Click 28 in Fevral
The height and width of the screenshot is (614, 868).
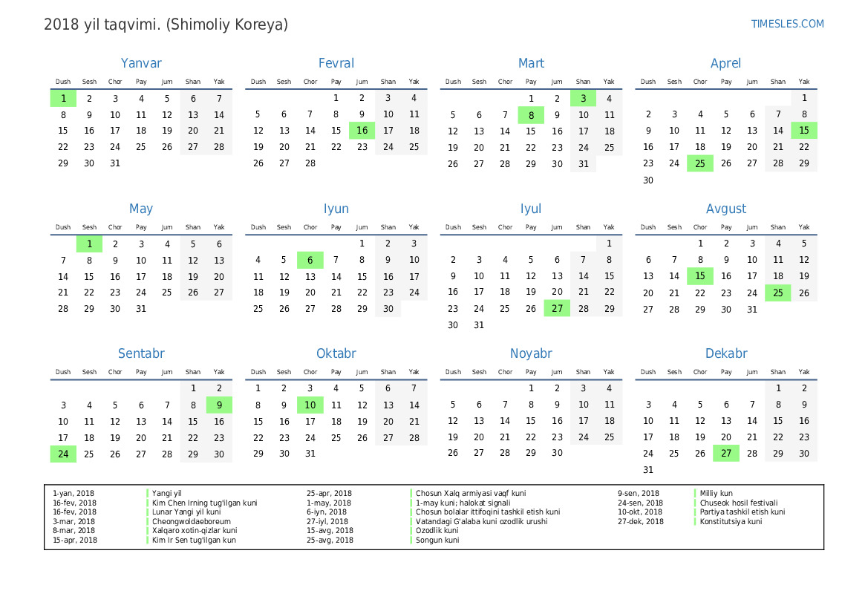(x=310, y=163)
